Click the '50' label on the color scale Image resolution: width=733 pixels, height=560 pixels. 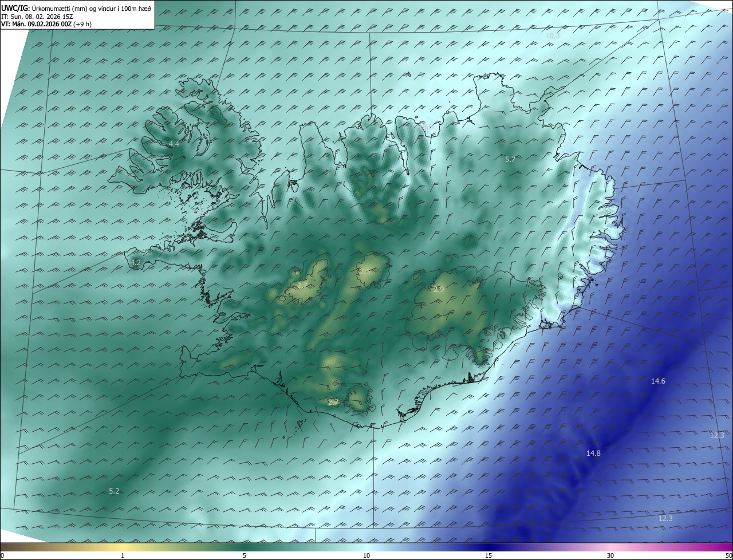pyautogui.click(x=728, y=555)
